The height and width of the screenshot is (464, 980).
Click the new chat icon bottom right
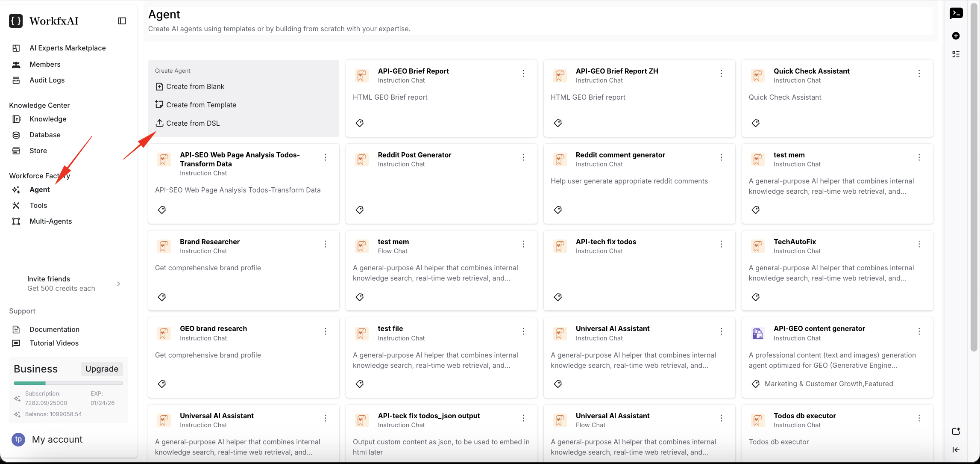tap(956, 431)
